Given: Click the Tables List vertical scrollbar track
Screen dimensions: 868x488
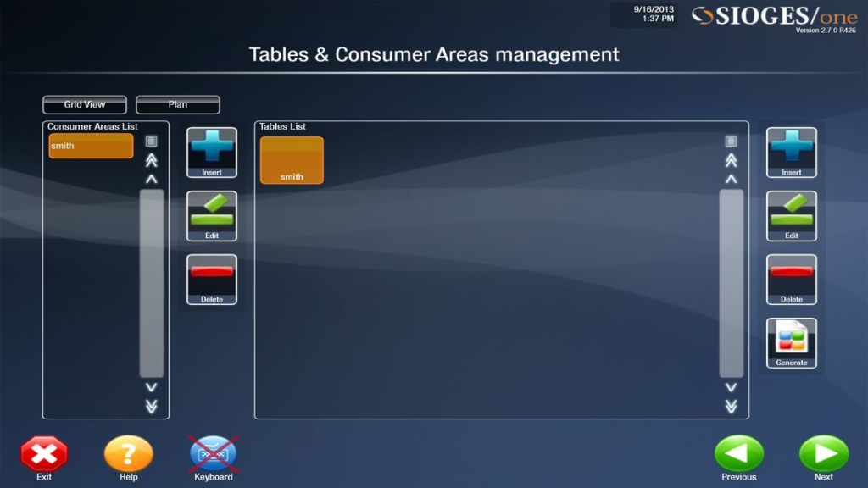Looking at the screenshot, I should [x=731, y=283].
